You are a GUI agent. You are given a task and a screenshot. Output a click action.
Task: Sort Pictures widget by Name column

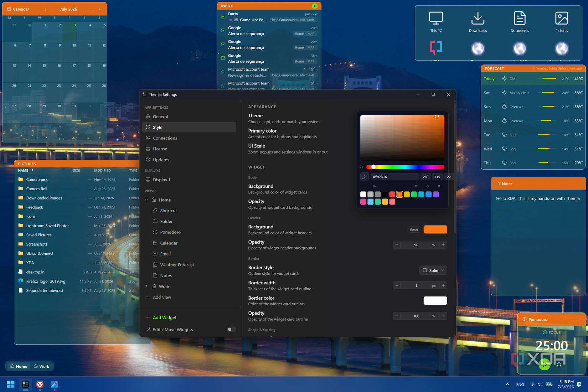click(23, 170)
